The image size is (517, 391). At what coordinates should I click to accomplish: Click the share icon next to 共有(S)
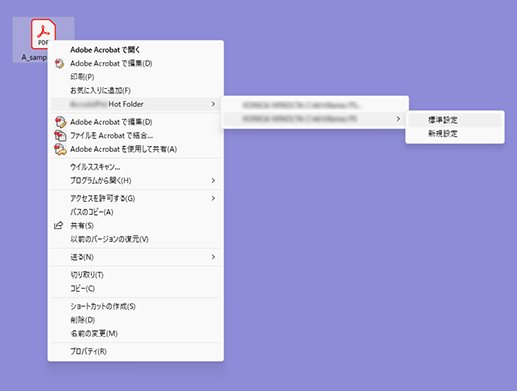pyautogui.click(x=58, y=226)
